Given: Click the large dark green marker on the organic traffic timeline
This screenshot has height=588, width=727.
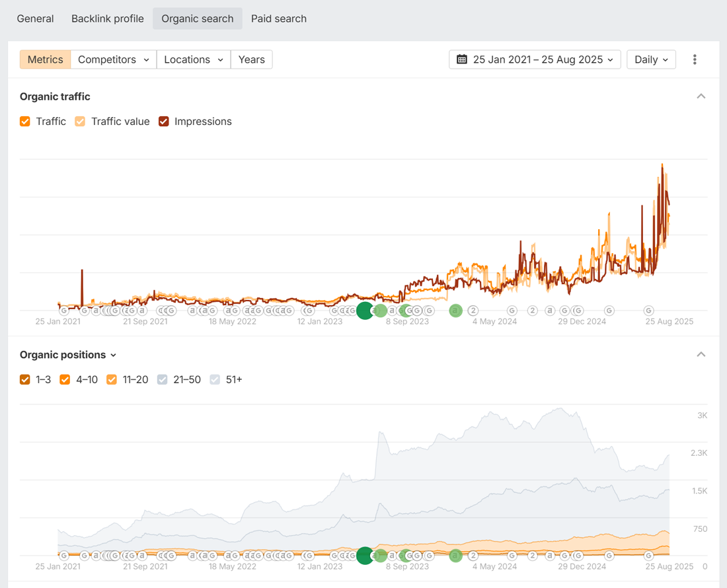Looking at the screenshot, I should pyautogui.click(x=365, y=311).
